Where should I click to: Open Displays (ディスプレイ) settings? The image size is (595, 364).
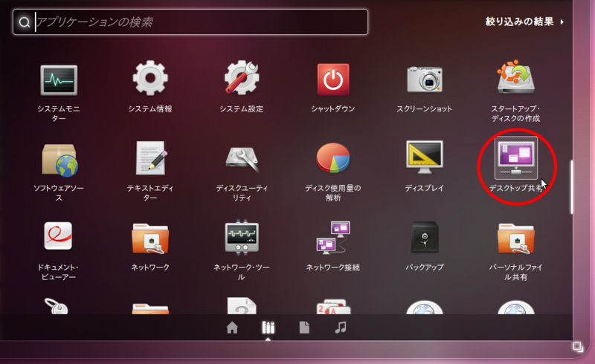point(425,157)
